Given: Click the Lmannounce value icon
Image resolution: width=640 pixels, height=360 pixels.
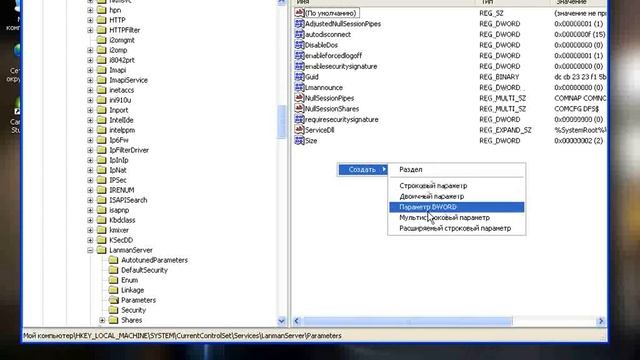Looking at the screenshot, I should [300, 87].
